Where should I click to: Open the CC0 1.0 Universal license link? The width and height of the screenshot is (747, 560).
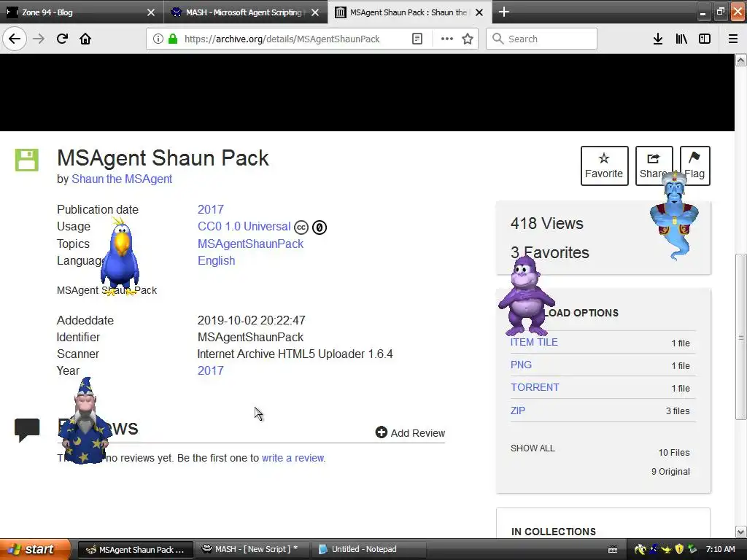[x=244, y=226]
